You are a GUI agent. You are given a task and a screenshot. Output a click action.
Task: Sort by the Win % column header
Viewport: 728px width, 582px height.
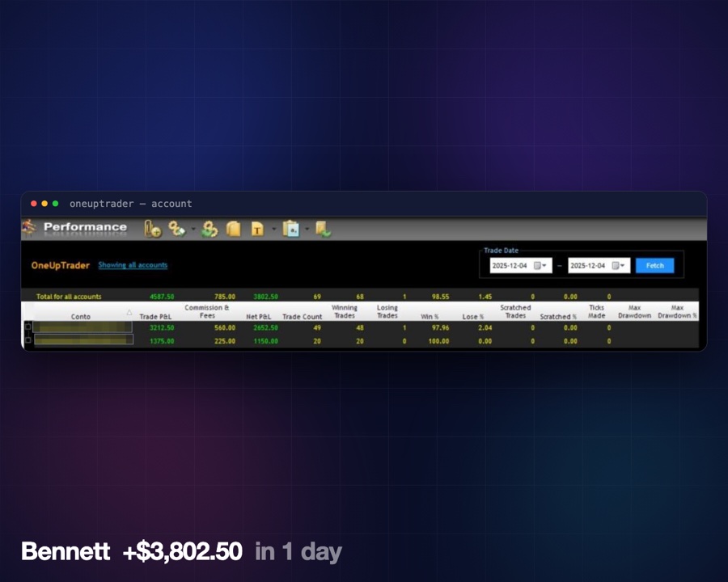430,317
